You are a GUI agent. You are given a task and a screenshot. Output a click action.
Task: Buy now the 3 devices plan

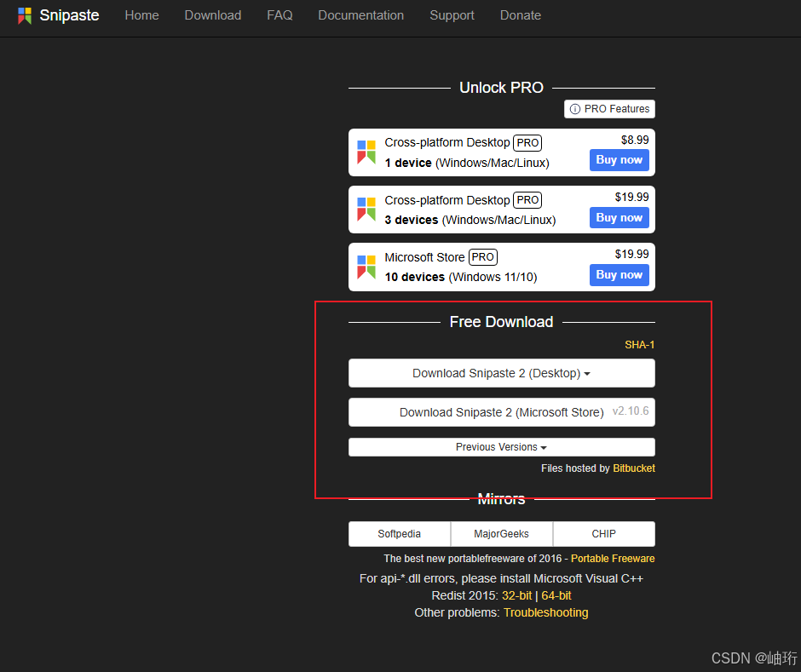coord(619,217)
